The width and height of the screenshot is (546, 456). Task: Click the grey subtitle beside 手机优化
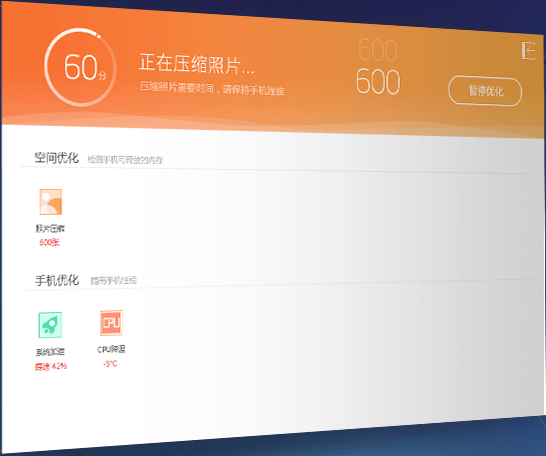pos(114,280)
